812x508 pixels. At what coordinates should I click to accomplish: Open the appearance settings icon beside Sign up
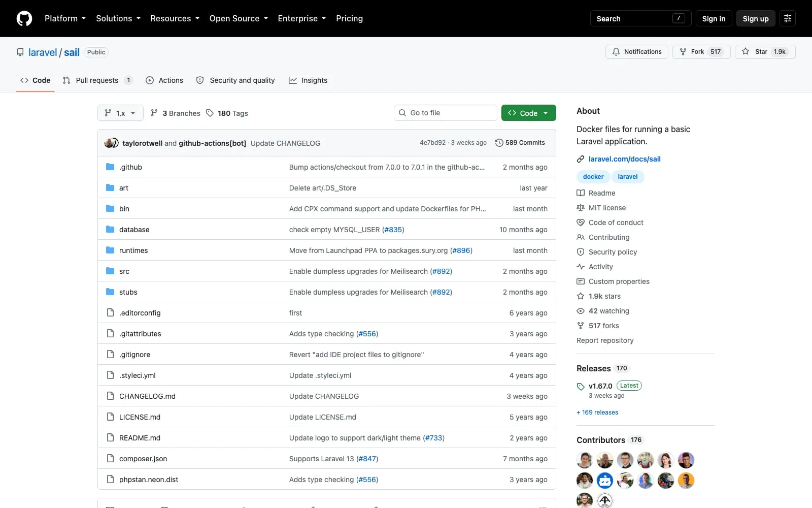[x=788, y=18]
